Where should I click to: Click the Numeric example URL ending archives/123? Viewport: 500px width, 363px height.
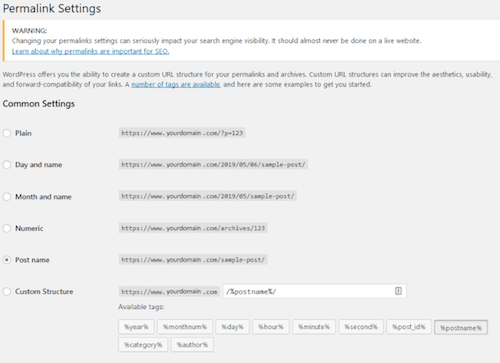coord(193,228)
